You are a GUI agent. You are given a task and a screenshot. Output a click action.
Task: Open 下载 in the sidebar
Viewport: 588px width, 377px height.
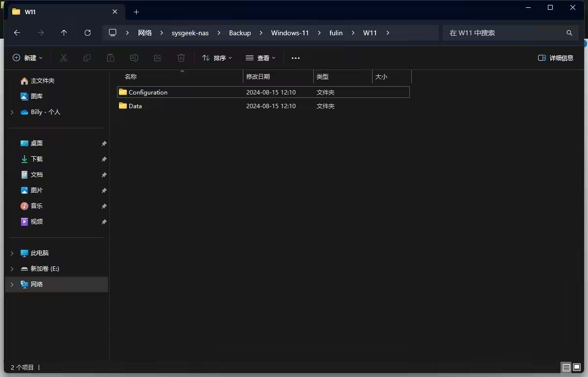pyautogui.click(x=37, y=159)
